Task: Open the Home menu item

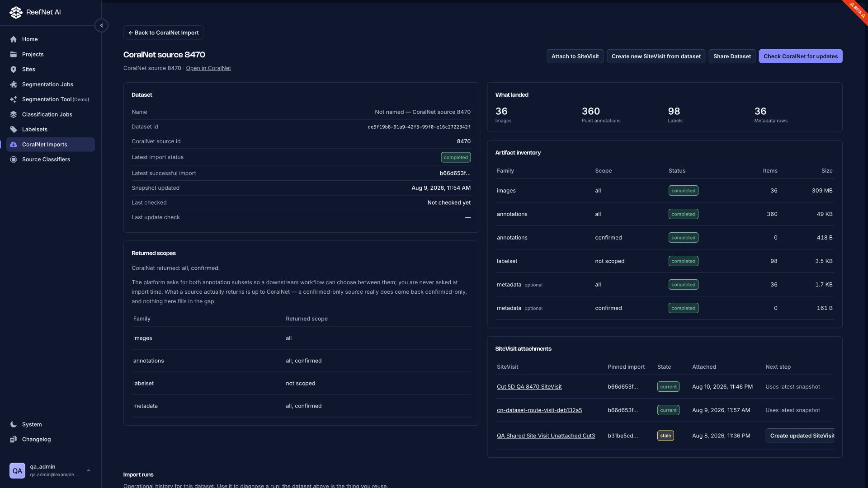Action: [51, 39]
